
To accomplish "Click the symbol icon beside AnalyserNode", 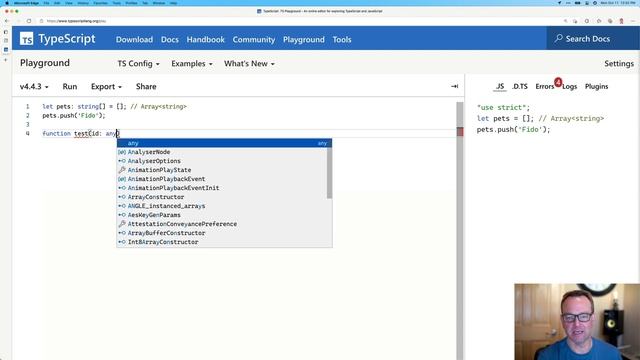I will [122, 152].
